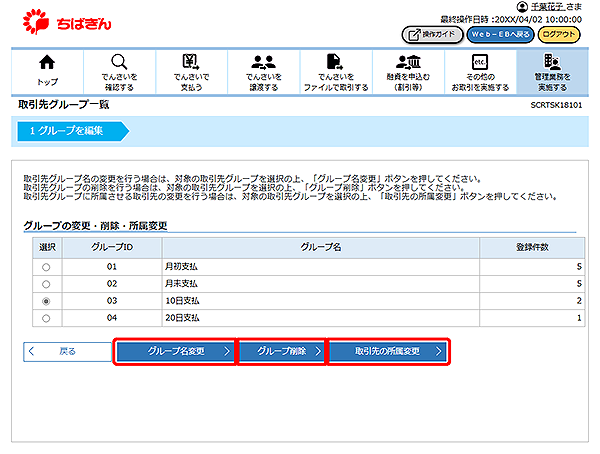Image resolution: width=600 pixels, height=454 pixels.
Task: Log out using ログアウト button
Action: (x=560, y=34)
